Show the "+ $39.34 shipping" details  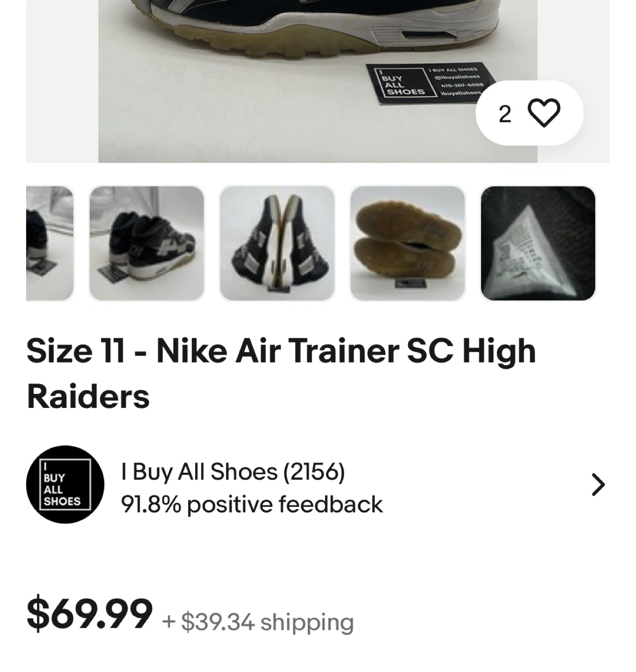(x=258, y=622)
